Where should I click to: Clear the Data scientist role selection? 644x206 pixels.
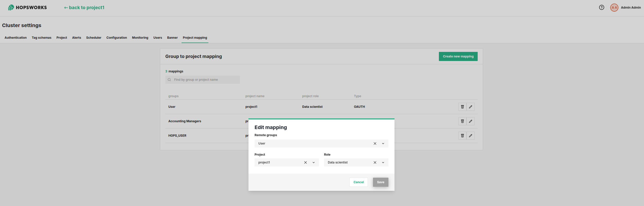click(375, 162)
